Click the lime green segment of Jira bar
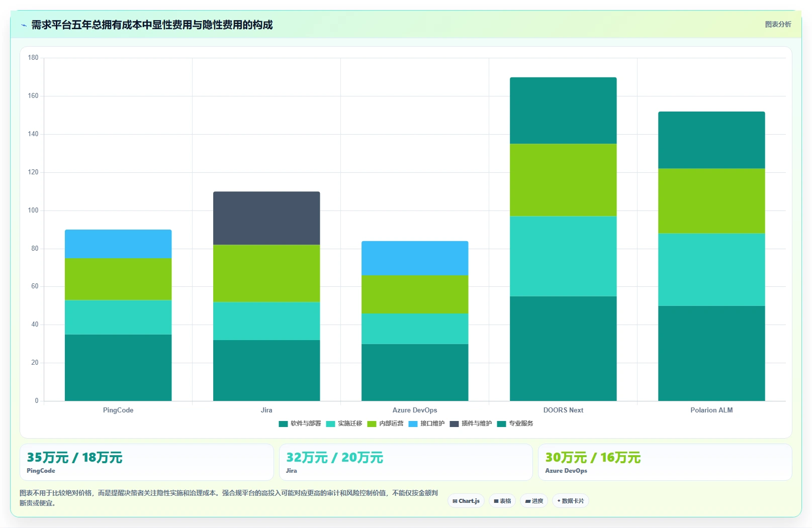This screenshot has width=812, height=528. pyautogui.click(x=266, y=273)
